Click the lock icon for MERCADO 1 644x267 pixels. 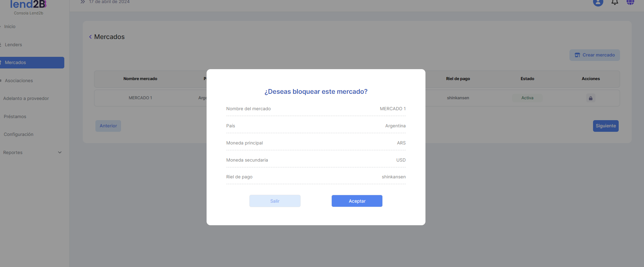point(590,98)
